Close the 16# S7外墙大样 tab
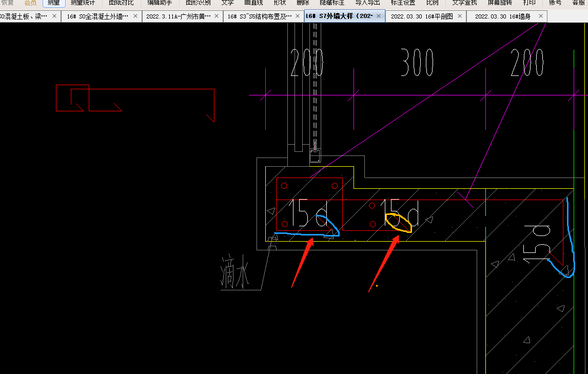Viewport: 588px width, 374px height. [x=379, y=16]
